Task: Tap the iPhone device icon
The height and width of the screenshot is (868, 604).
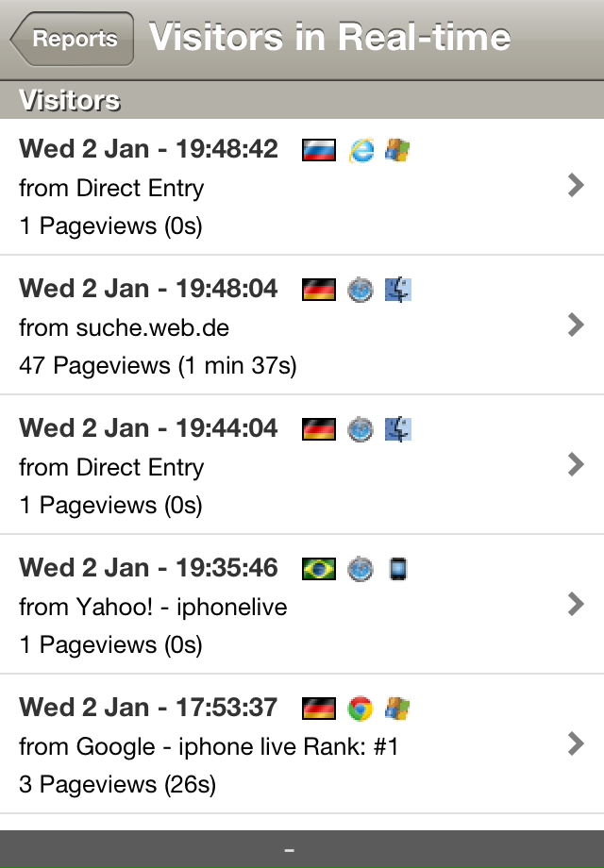Action: point(397,569)
